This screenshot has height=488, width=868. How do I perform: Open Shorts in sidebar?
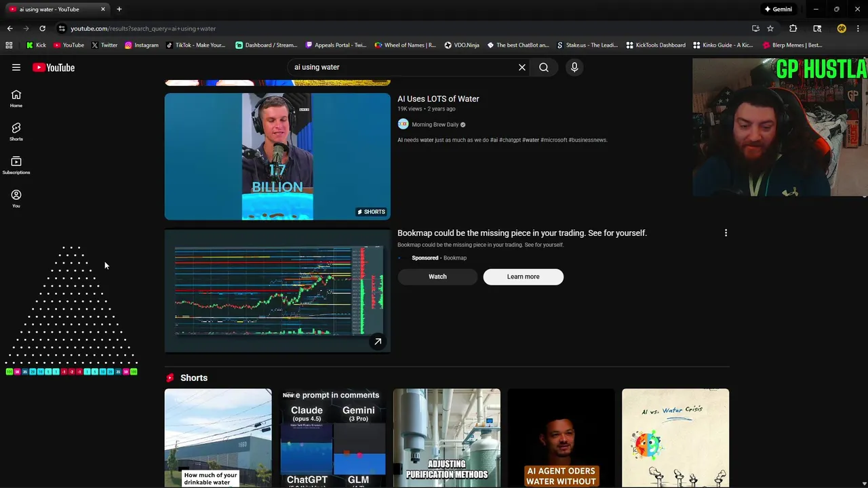(16, 132)
